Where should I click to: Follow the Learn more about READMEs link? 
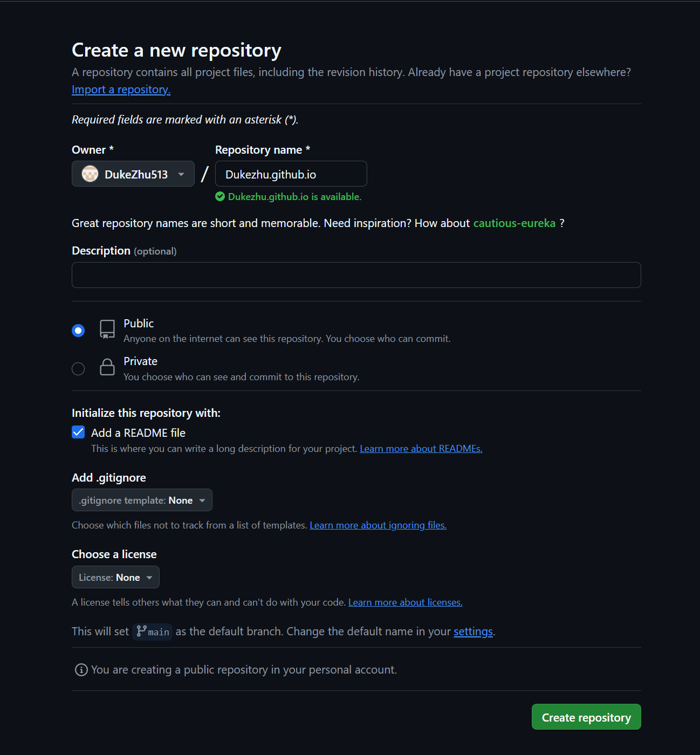(421, 449)
